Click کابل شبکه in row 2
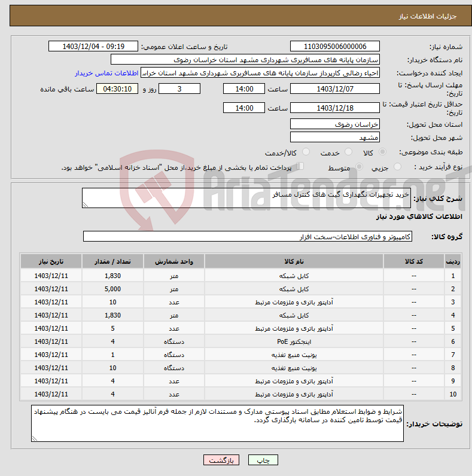 point(294,289)
